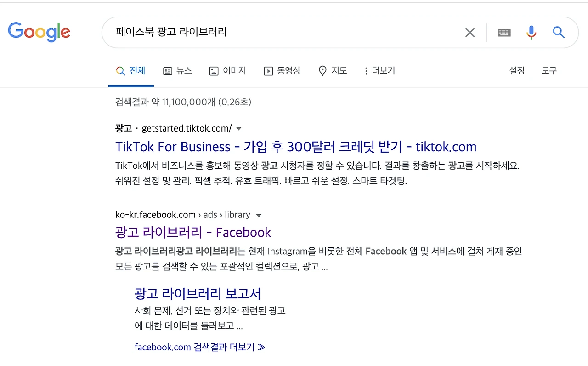588x366 pixels.
Task: Switch to the 이미지 tab
Action: click(x=227, y=71)
